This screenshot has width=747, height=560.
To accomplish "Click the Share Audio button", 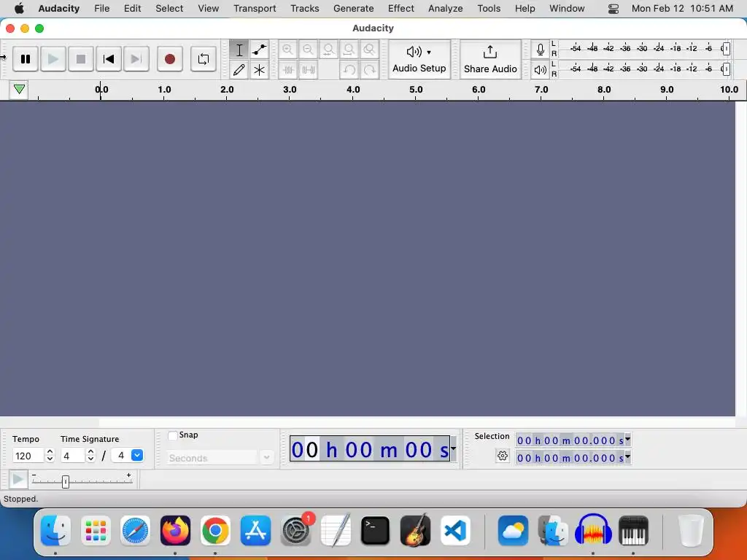I will (x=490, y=59).
